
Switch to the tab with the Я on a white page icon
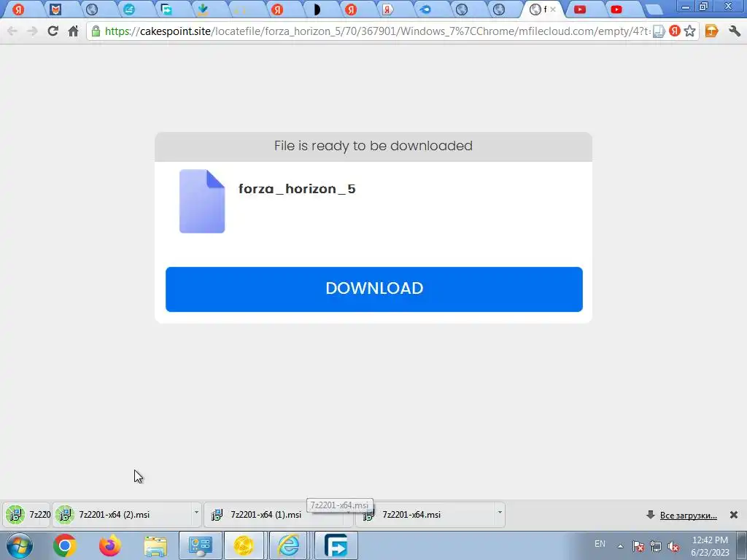tap(387, 9)
